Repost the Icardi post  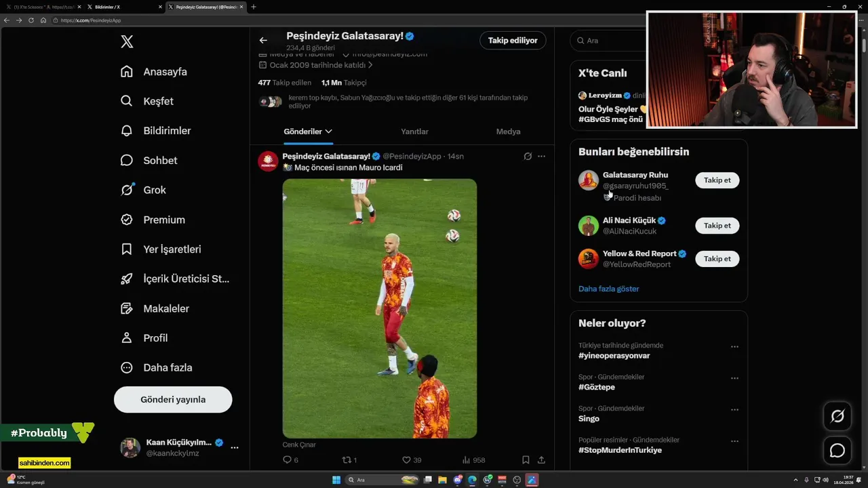(x=347, y=460)
